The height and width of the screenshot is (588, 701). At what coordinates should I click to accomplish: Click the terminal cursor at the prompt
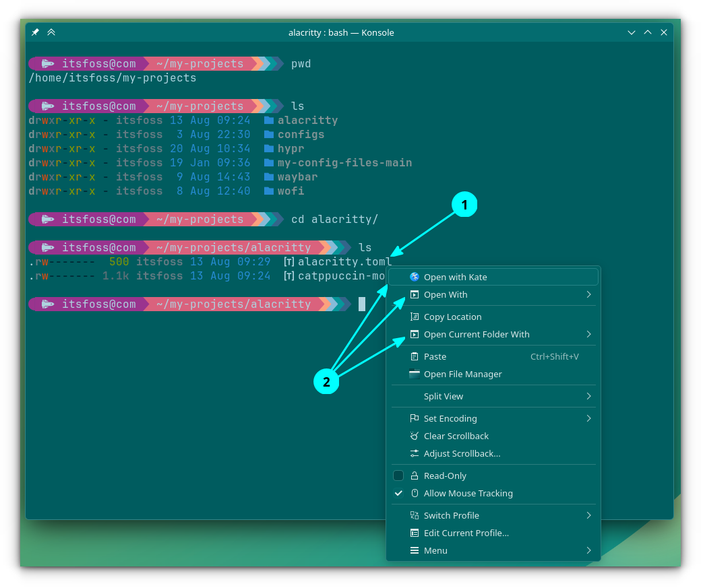362,304
